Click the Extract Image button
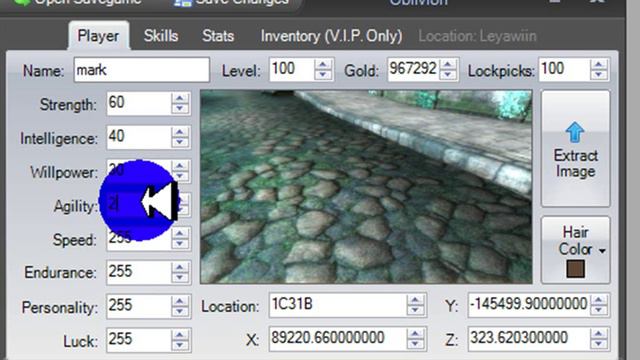 pyautogui.click(x=576, y=149)
